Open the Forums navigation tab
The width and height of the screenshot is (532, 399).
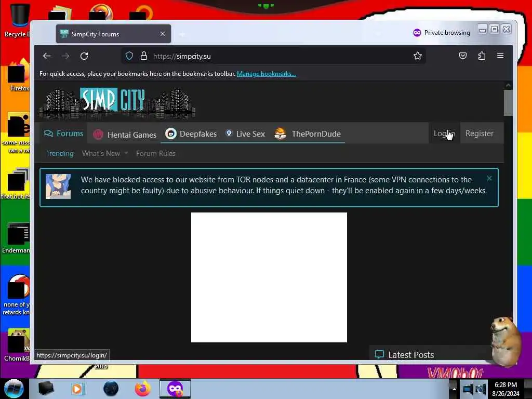tap(63, 134)
